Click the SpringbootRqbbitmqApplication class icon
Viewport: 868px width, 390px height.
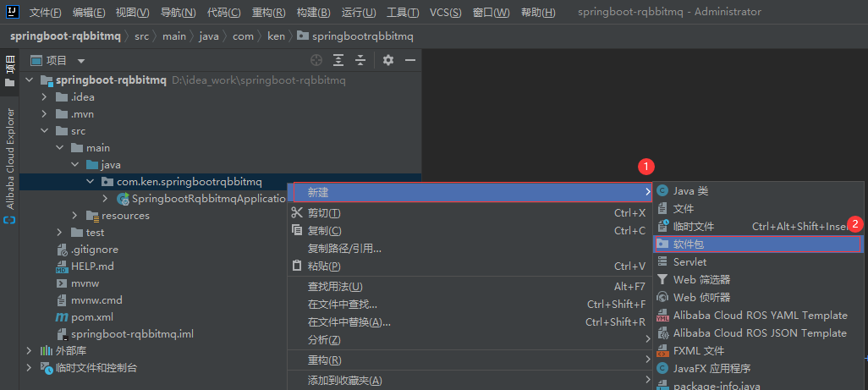coord(124,199)
